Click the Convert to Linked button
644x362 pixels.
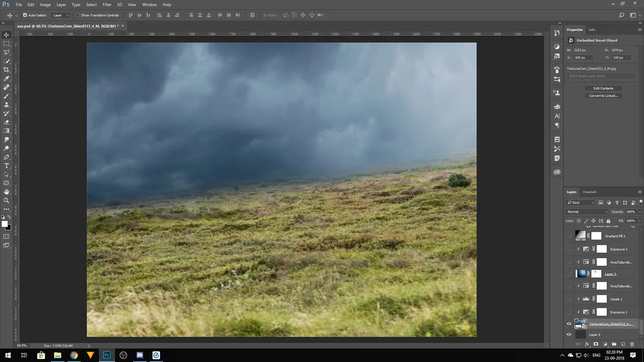coord(603,96)
